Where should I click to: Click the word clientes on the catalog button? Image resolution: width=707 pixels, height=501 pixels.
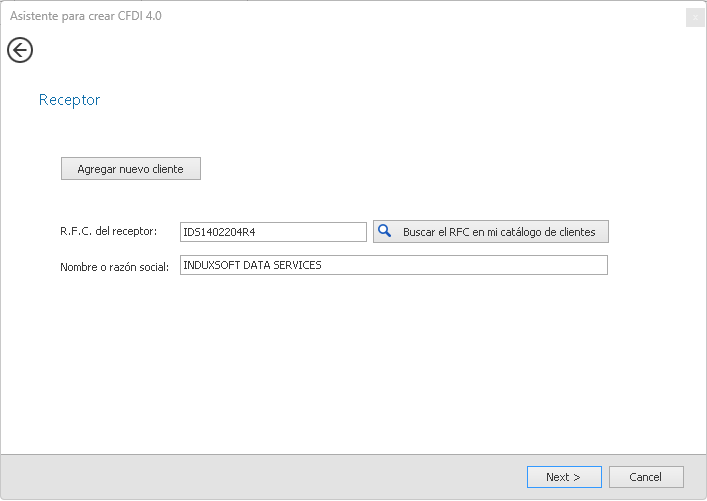point(574,232)
